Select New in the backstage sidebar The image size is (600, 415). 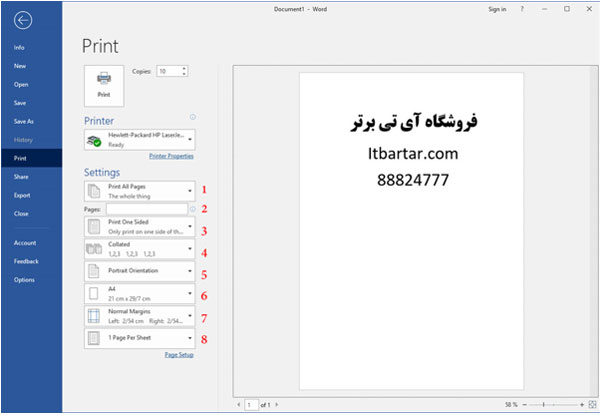20,66
